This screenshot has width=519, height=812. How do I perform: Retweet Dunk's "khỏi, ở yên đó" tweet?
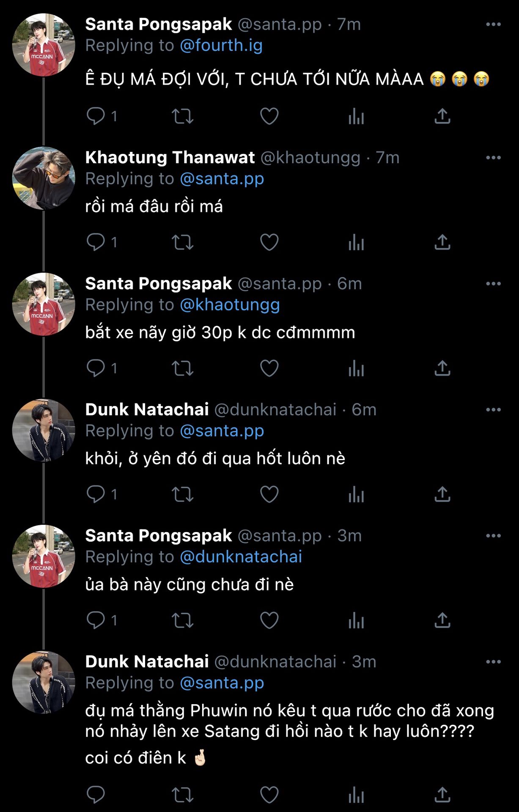coord(182,494)
